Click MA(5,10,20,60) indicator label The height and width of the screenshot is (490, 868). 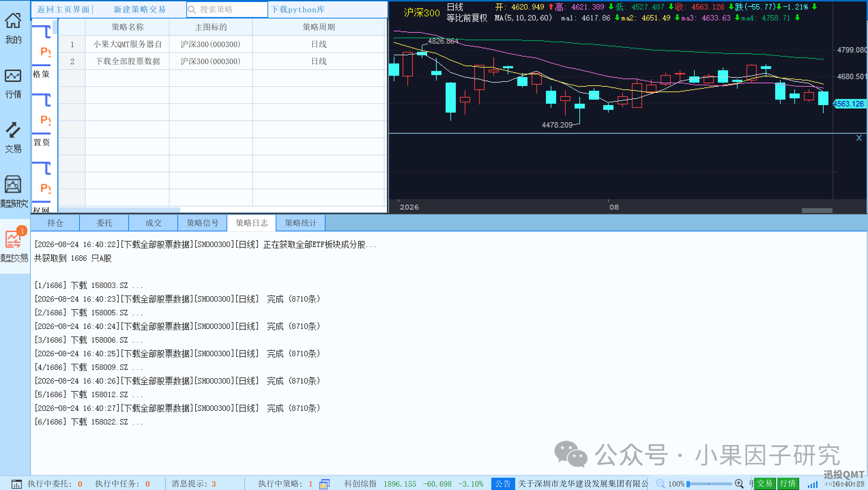(x=523, y=18)
